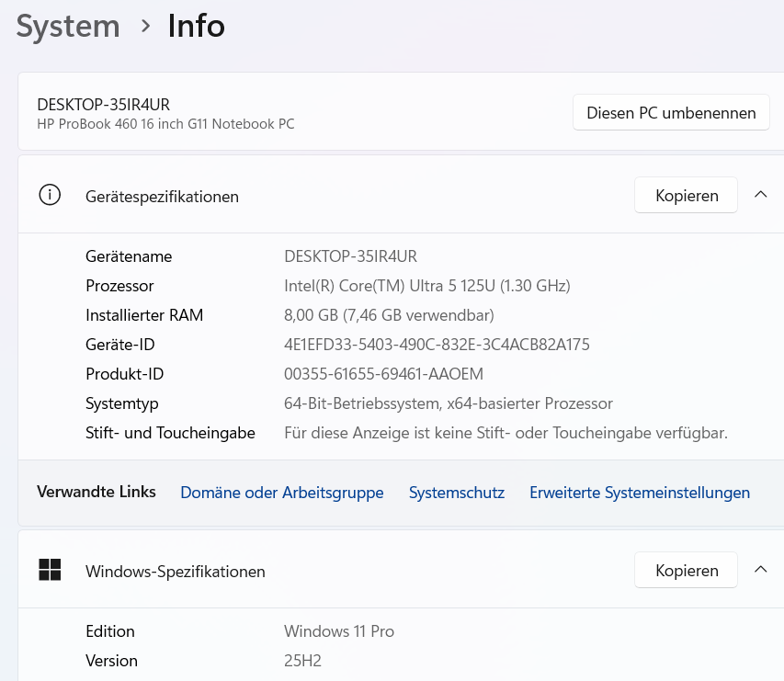Select the Gerätename value DESKTOP-35IR4UR
This screenshot has width=784, height=681.
350,256
